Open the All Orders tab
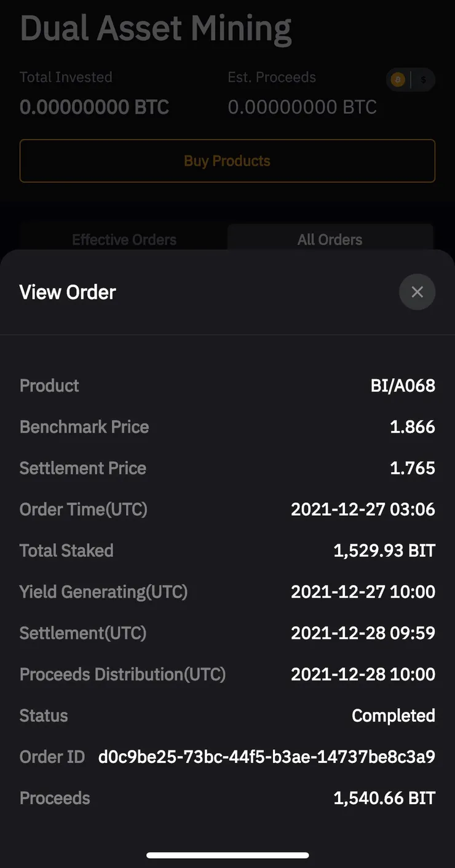The width and height of the screenshot is (455, 868). [330, 240]
